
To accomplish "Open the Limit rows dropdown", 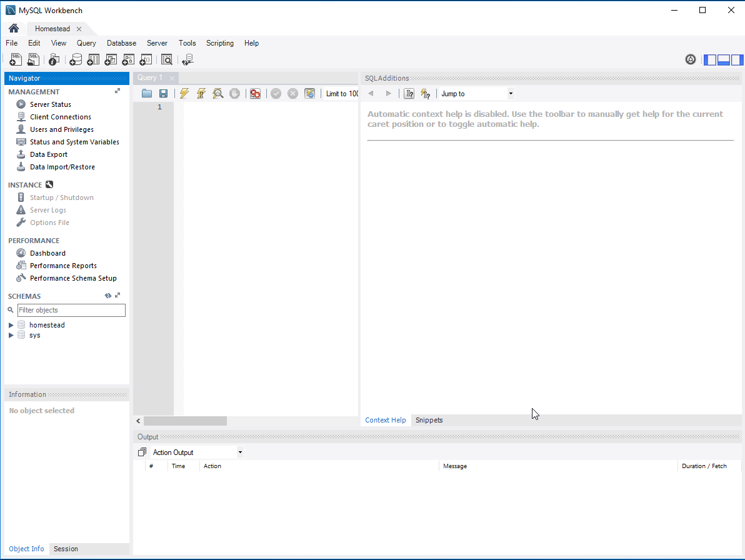I will click(x=342, y=94).
